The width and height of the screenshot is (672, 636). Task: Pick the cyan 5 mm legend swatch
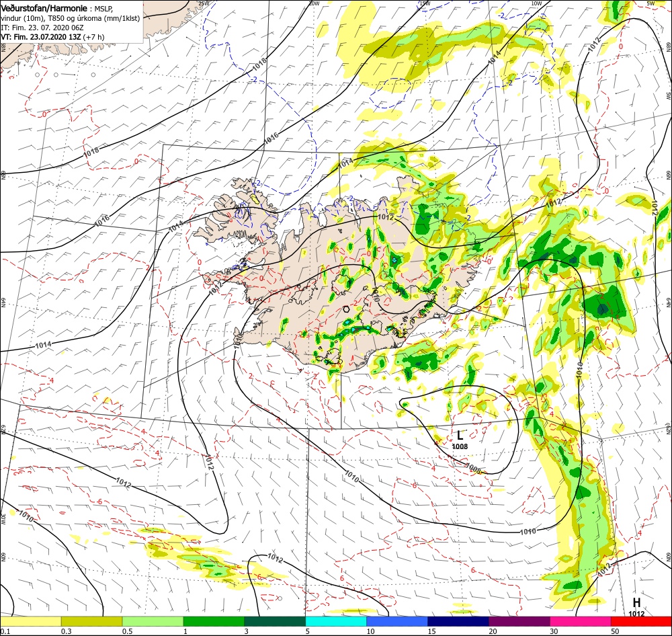336,621
